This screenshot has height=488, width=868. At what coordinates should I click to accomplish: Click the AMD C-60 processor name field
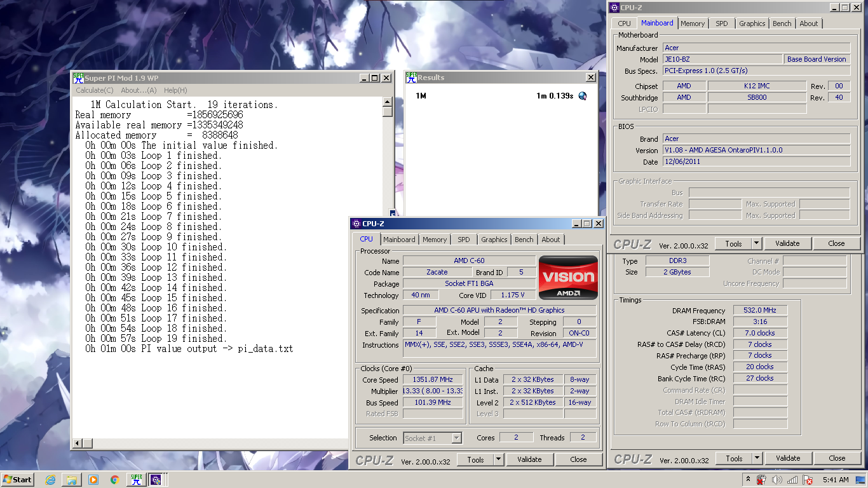[469, 261]
